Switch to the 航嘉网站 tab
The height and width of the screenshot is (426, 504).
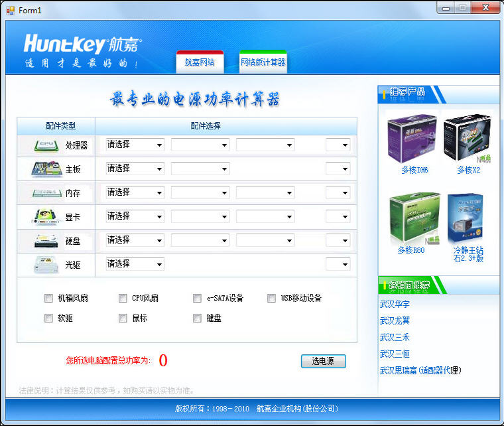[x=200, y=62]
